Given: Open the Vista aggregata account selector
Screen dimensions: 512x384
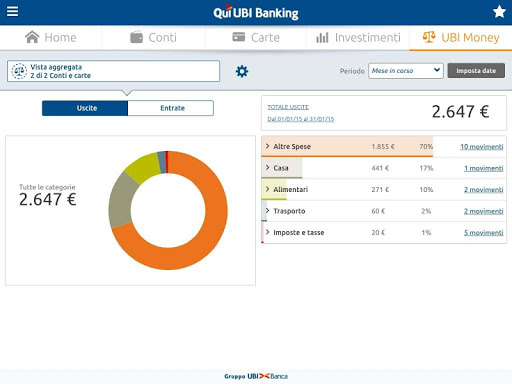Looking at the screenshot, I should (x=113, y=71).
